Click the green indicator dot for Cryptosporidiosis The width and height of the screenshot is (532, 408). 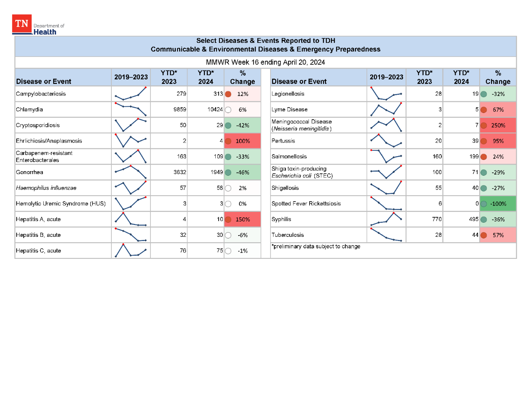[x=228, y=125]
